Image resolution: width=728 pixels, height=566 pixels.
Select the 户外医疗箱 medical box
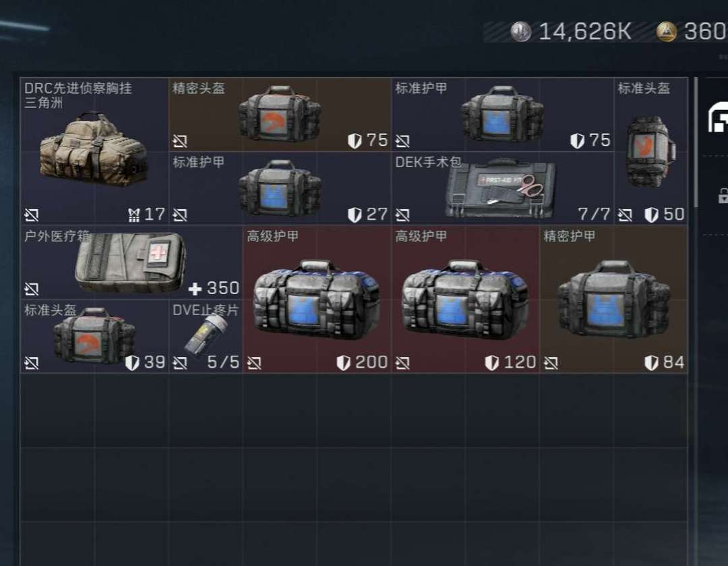coord(131,262)
